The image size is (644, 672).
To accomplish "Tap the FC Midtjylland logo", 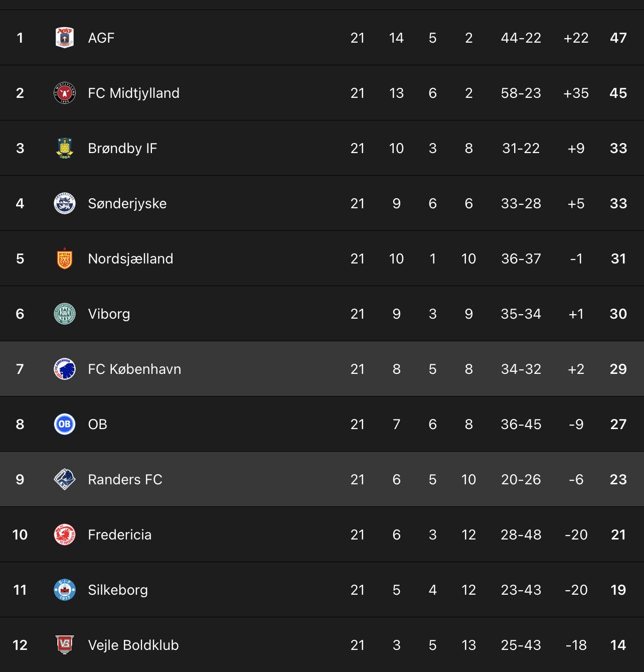I will [x=65, y=93].
